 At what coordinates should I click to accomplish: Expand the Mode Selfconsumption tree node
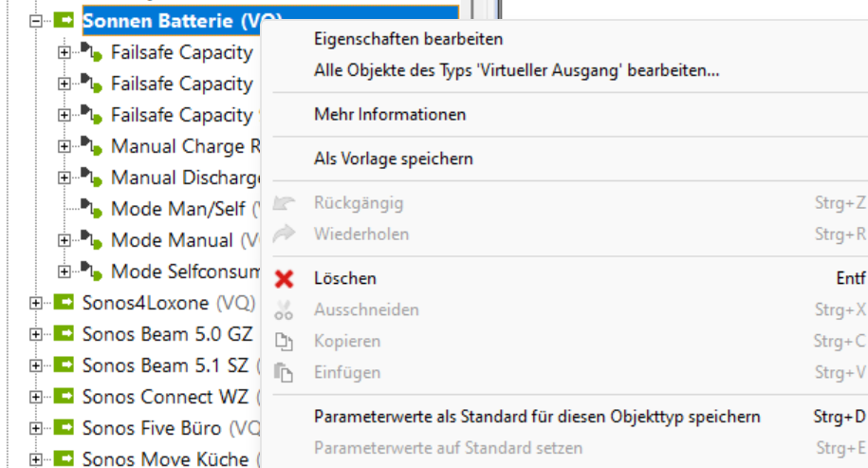pos(65,271)
